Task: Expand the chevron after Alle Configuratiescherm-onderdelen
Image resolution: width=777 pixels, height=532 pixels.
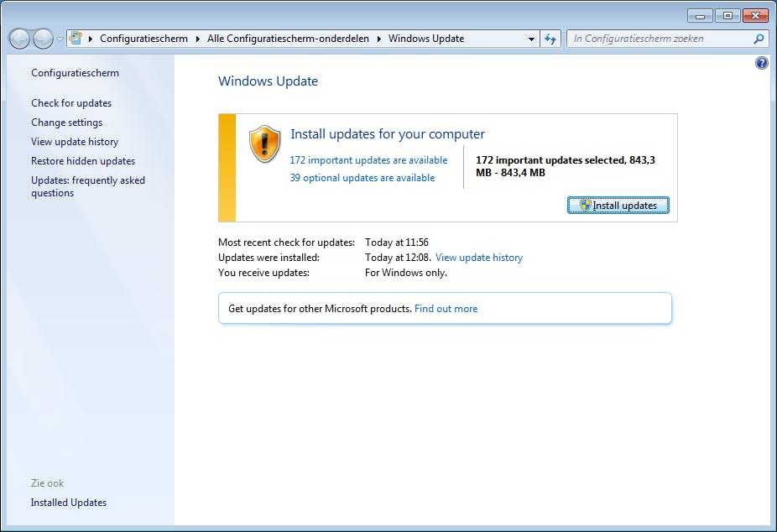Action: click(x=379, y=38)
